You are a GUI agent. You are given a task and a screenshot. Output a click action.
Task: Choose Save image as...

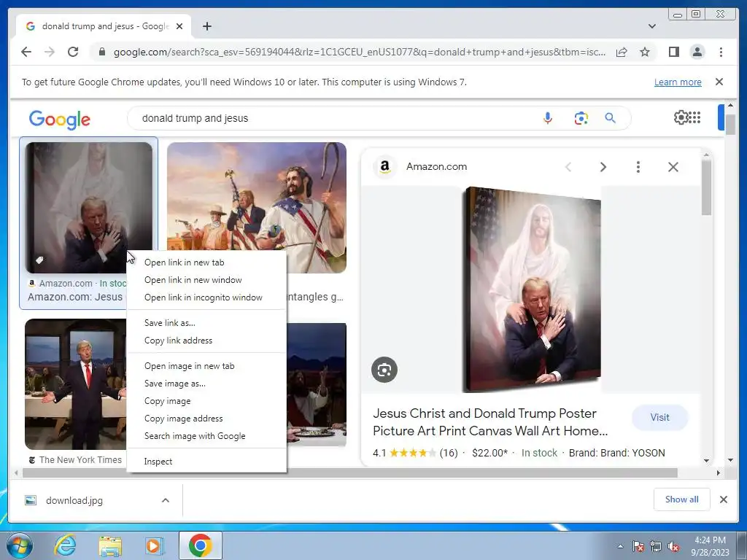(x=206, y=384)
